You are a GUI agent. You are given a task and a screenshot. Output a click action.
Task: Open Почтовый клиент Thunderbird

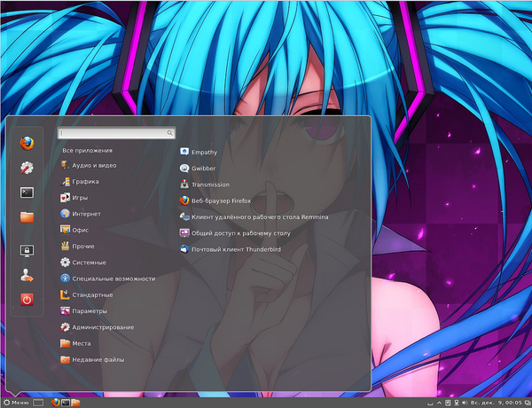(x=238, y=249)
